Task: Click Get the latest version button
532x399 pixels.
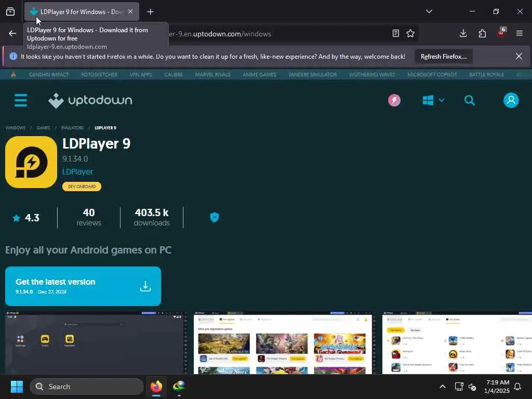Action: [83, 286]
